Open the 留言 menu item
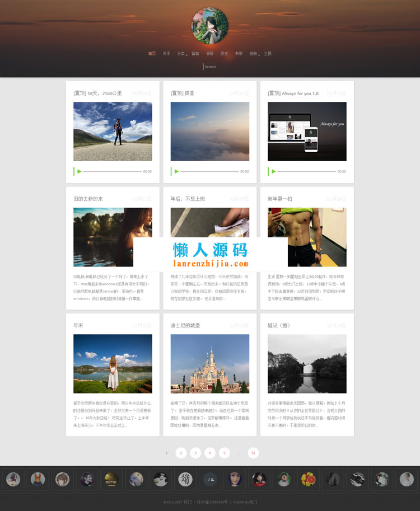 click(195, 53)
